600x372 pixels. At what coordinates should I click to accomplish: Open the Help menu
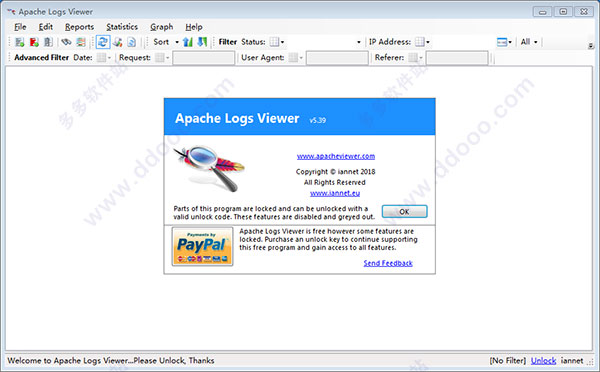[x=194, y=27]
